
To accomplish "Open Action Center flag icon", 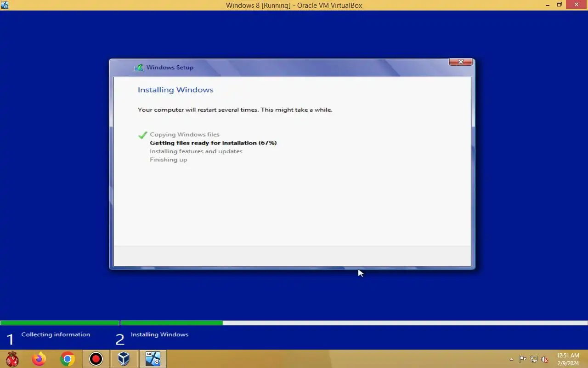I will [523, 359].
